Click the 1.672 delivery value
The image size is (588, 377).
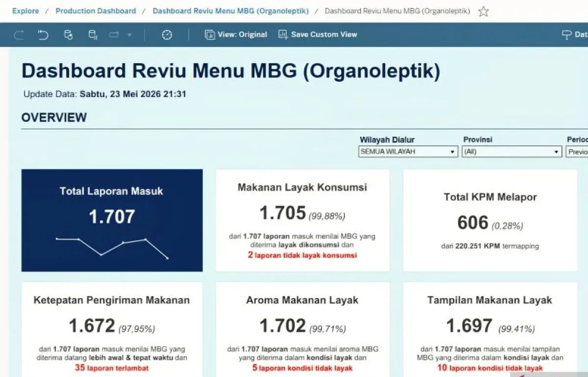(92, 326)
